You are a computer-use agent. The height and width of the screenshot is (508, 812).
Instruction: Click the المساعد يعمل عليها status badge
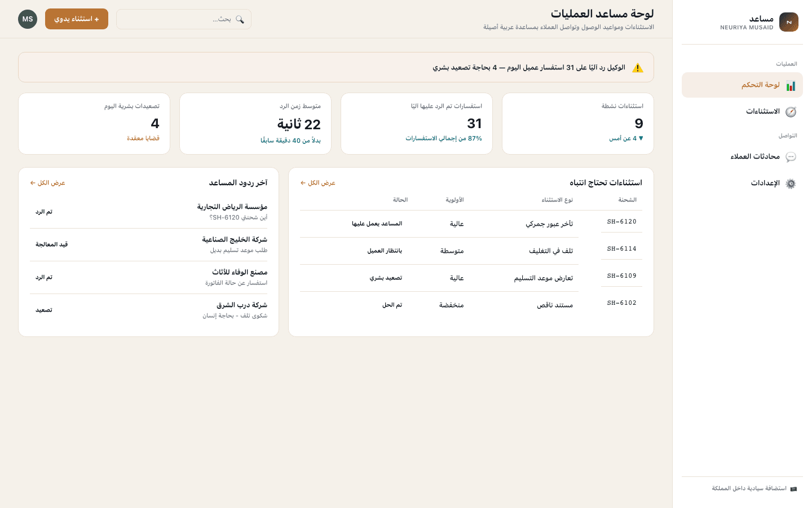(377, 224)
